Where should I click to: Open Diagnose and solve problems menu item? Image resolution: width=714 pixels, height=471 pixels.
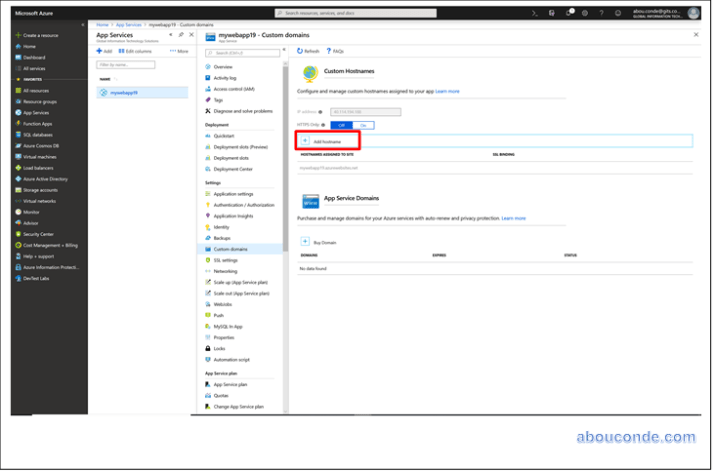(x=243, y=111)
